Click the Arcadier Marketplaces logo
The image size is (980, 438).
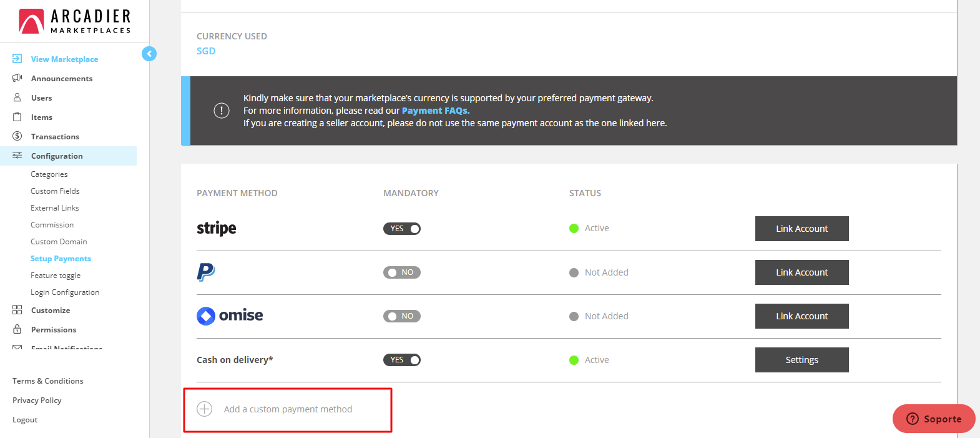click(75, 21)
